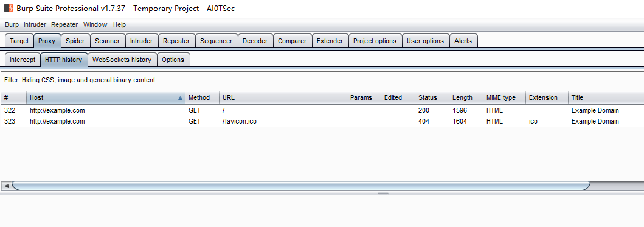Switch to the Target tab
The width and height of the screenshot is (644, 227).
[x=19, y=41]
